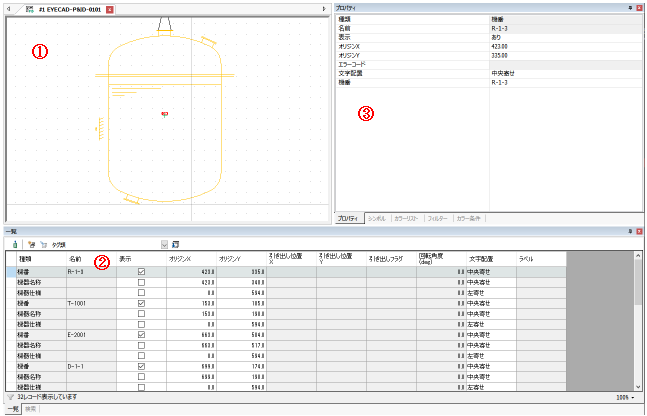647x416 pixels.
Task: Select the 一覧 tab at bottom
Action: pos(13,409)
